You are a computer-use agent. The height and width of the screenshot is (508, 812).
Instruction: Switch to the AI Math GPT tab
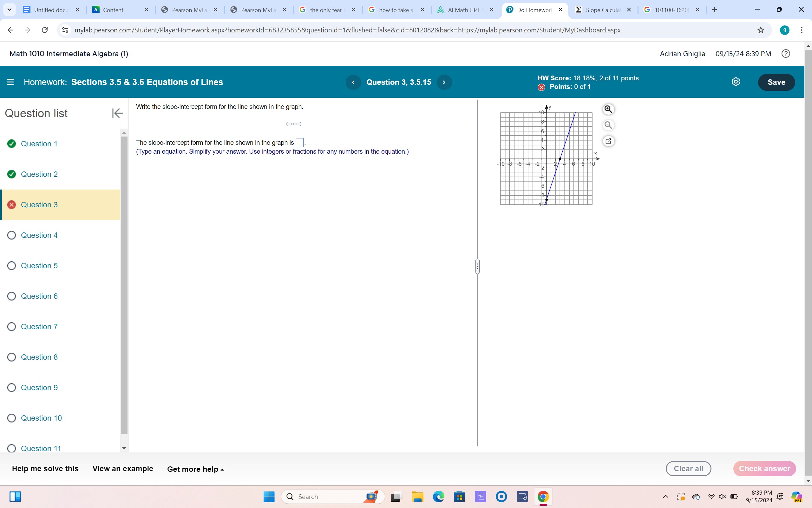tap(465, 10)
